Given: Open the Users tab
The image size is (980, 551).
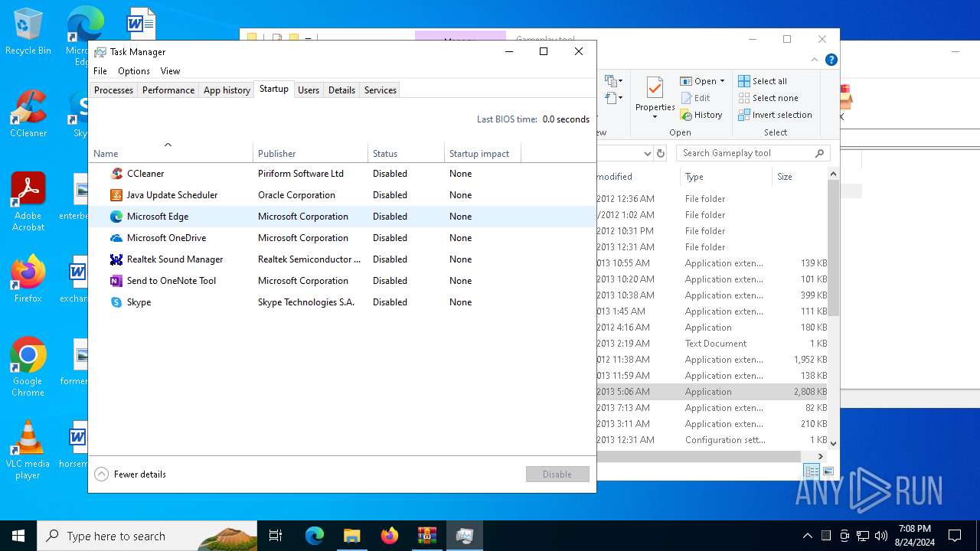Looking at the screenshot, I should [309, 90].
